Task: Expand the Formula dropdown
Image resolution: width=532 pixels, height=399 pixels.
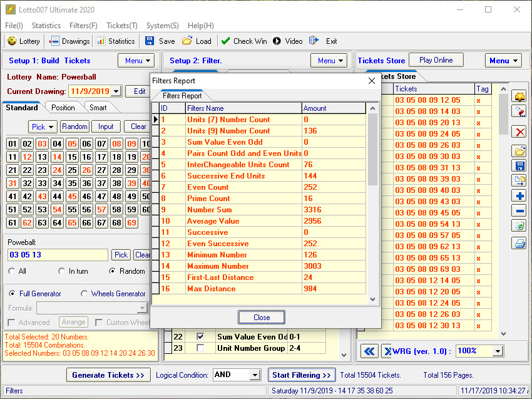Action: tap(143, 308)
